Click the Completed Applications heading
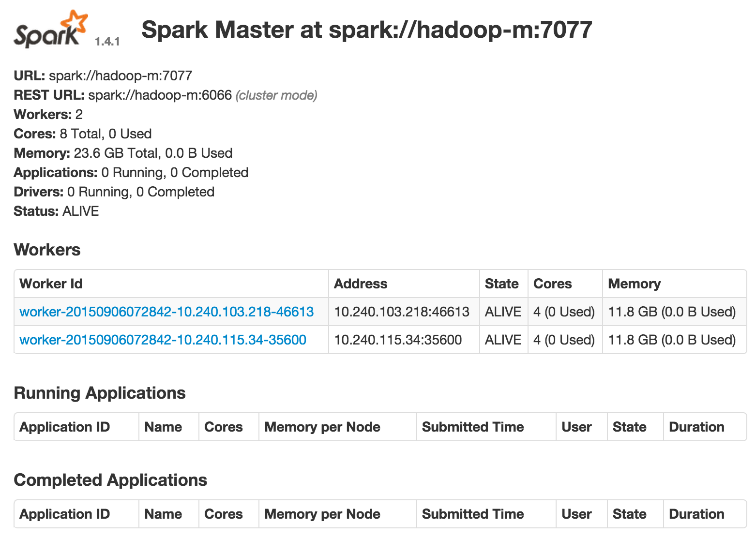Screen dimensions: 756x539 (x=110, y=480)
